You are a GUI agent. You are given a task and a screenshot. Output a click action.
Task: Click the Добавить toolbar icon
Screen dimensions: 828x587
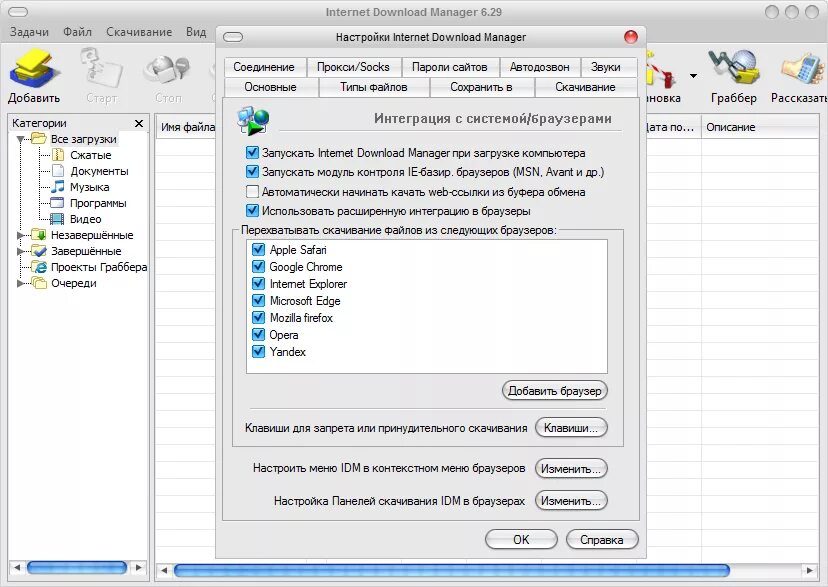point(34,69)
